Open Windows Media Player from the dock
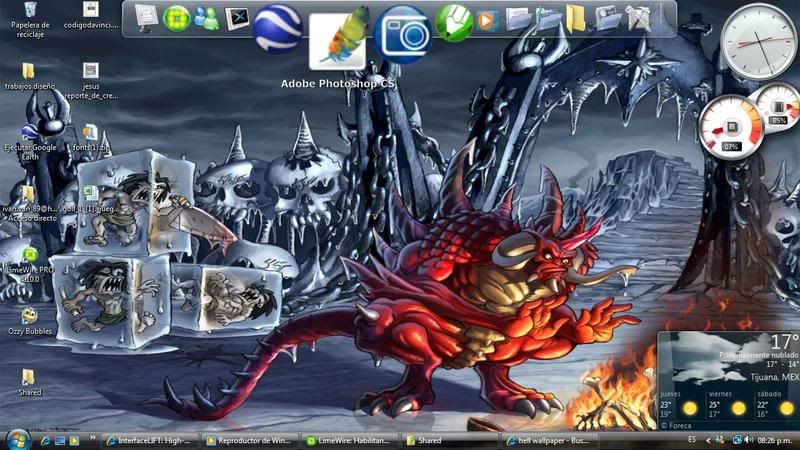The height and width of the screenshot is (450, 800). click(x=487, y=21)
